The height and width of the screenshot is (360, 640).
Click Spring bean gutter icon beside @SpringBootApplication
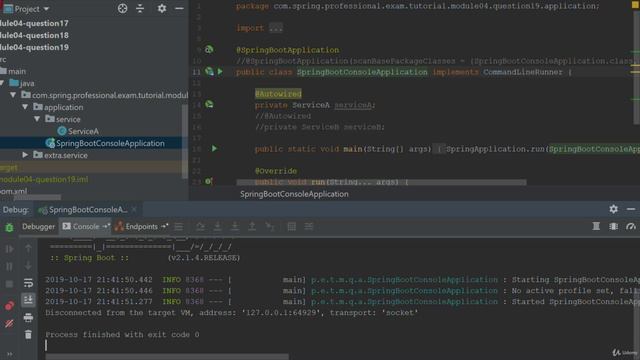click(x=209, y=49)
